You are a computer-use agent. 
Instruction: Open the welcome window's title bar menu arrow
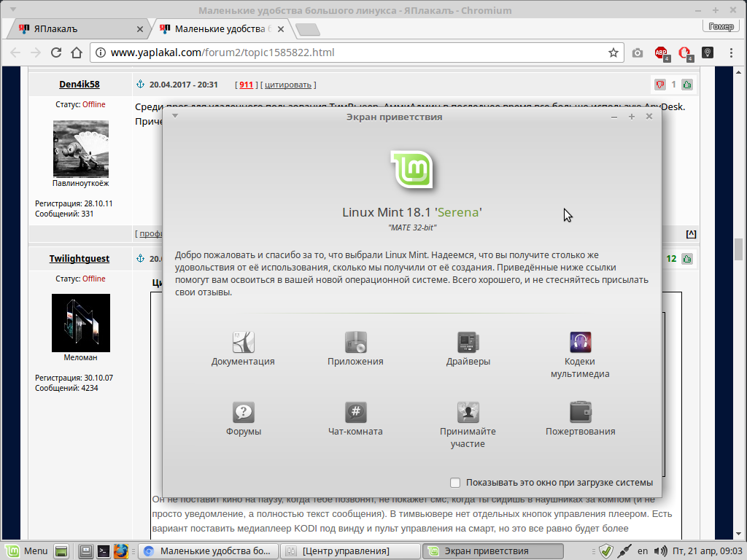[175, 116]
